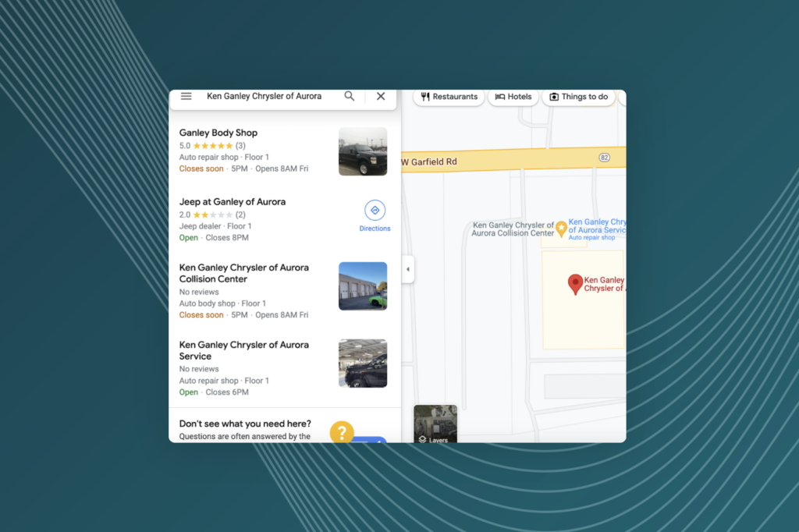
Task: Open the Jeep at Ganley of Aurora listing
Action: [x=233, y=202]
